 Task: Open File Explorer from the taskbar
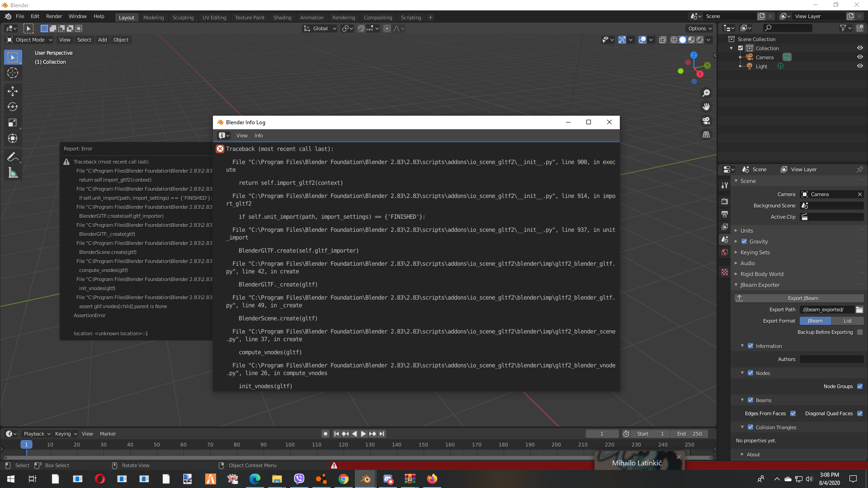coord(277,479)
